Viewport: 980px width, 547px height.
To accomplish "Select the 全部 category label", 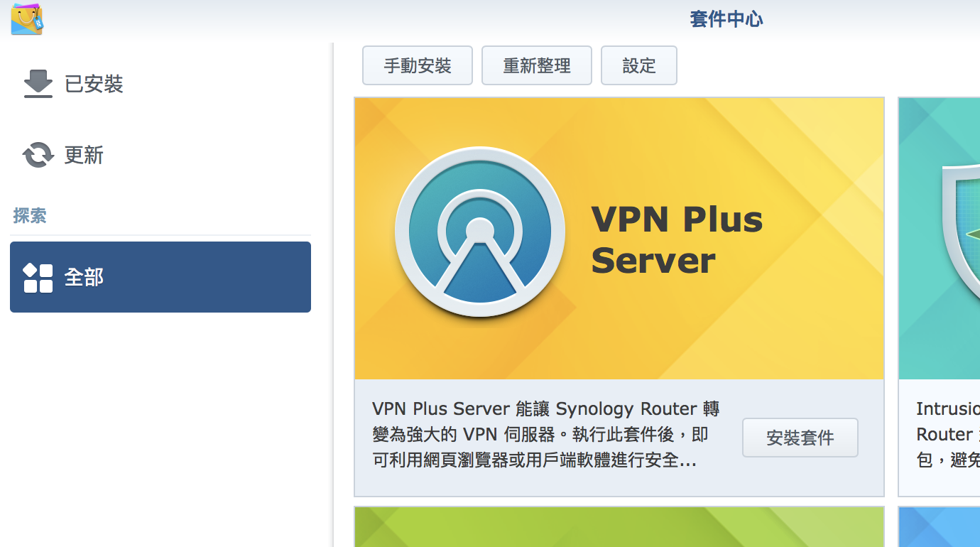I will (x=84, y=277).
